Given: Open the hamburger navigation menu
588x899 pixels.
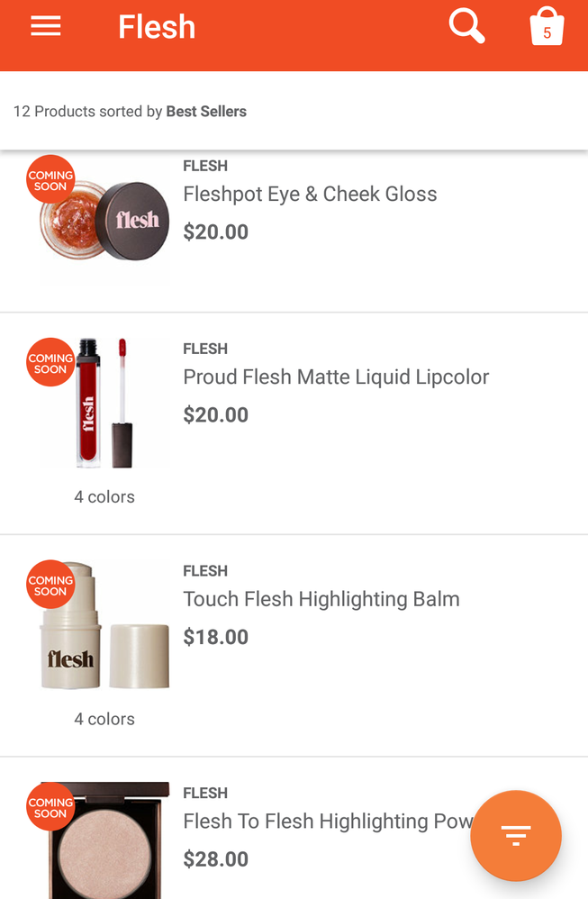Looking at the screenshot, I should pyautogui.click(x=46, y=26).
